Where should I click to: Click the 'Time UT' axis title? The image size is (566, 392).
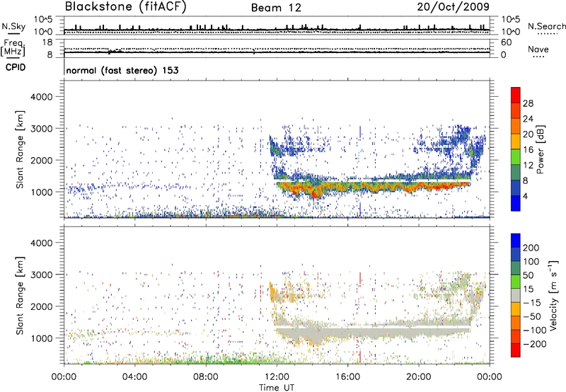point(277,388)
